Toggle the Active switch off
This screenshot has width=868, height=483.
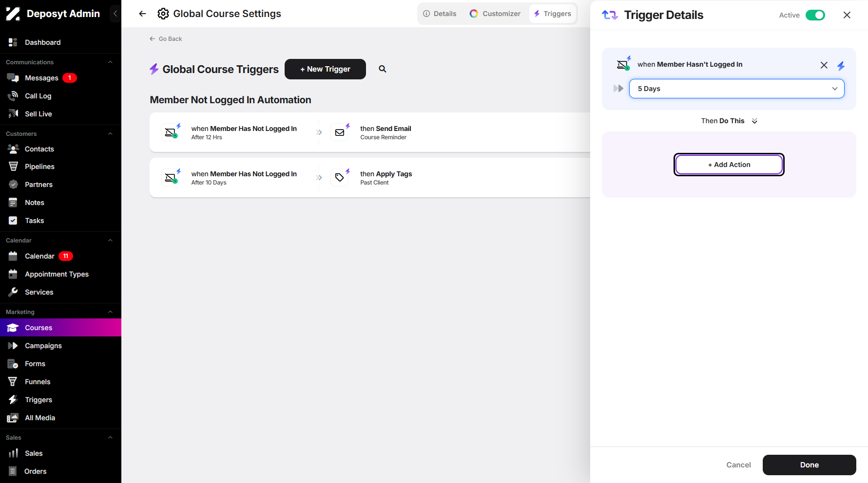click(815, 15)
